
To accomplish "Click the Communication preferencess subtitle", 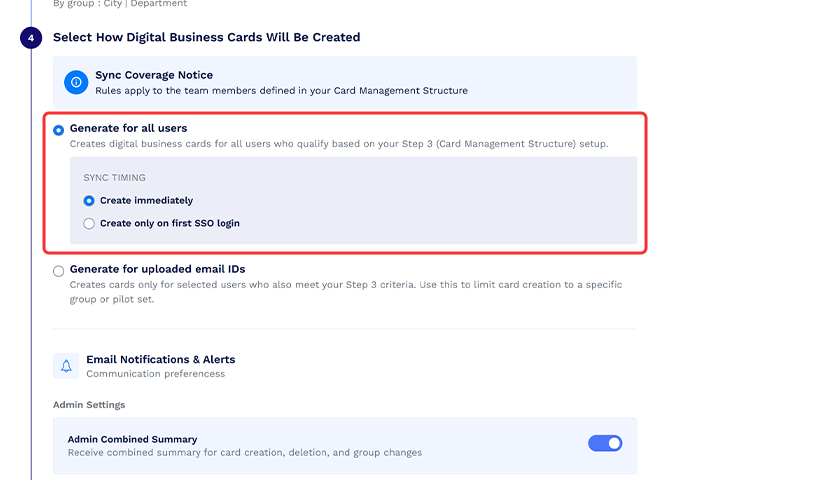I will [x=155, y=374].
